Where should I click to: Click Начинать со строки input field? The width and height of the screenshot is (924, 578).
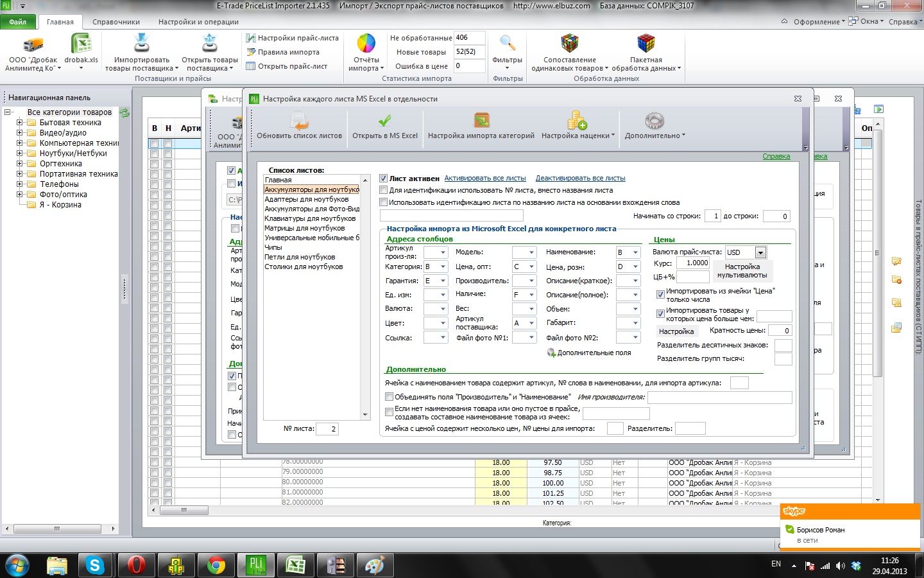[x=713, y=216]
